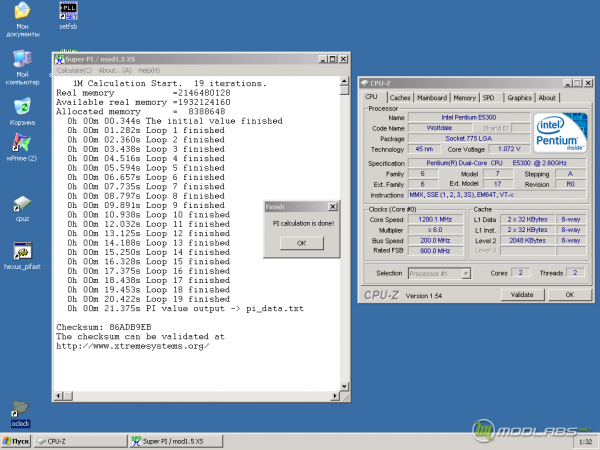This screenshot has width=600, height=450.
Task: Click the Validate button in CPU-Z
Action: pos(522,295)
